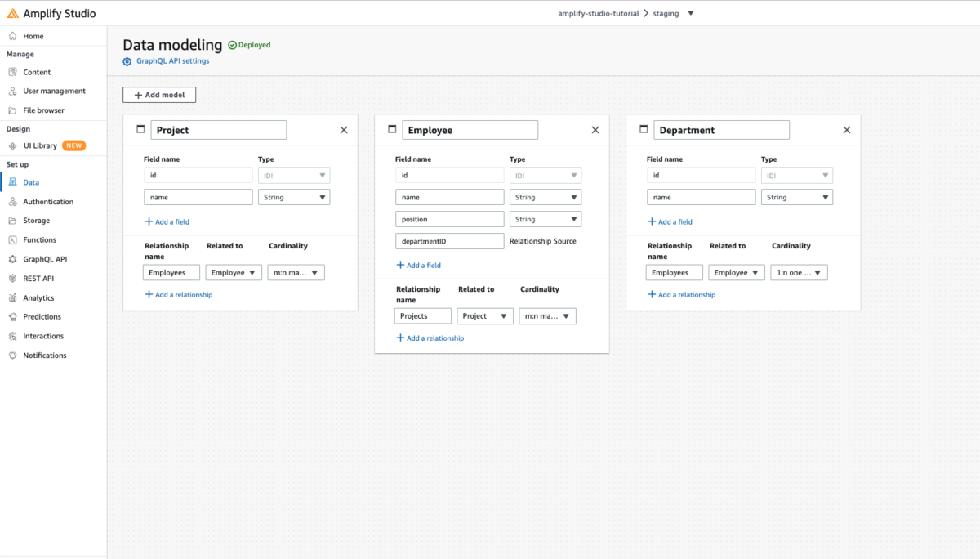Viewport: 980px width, 559px height.
Task: Open Employee's m:n cardinality dropdown
Action: [548, 316]
